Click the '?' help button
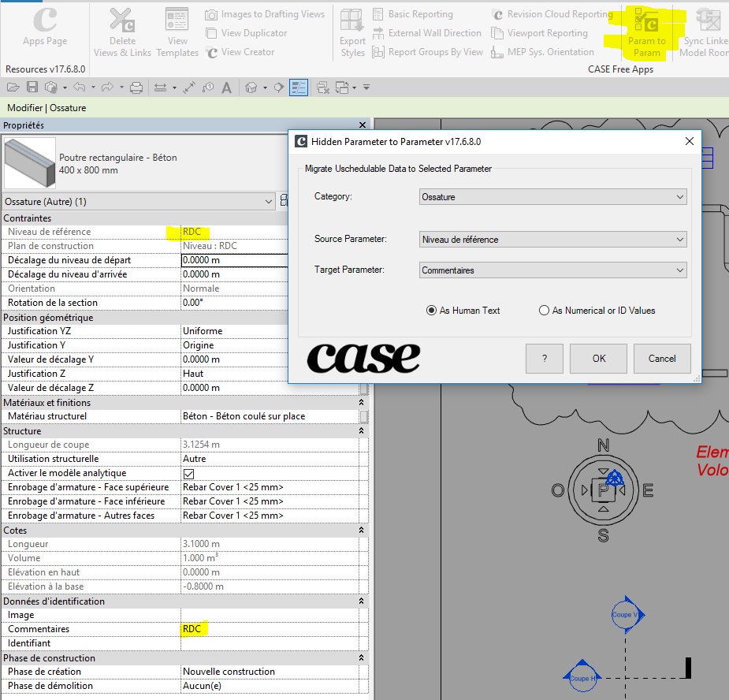The image size is (729, 700). click(545, 358)
